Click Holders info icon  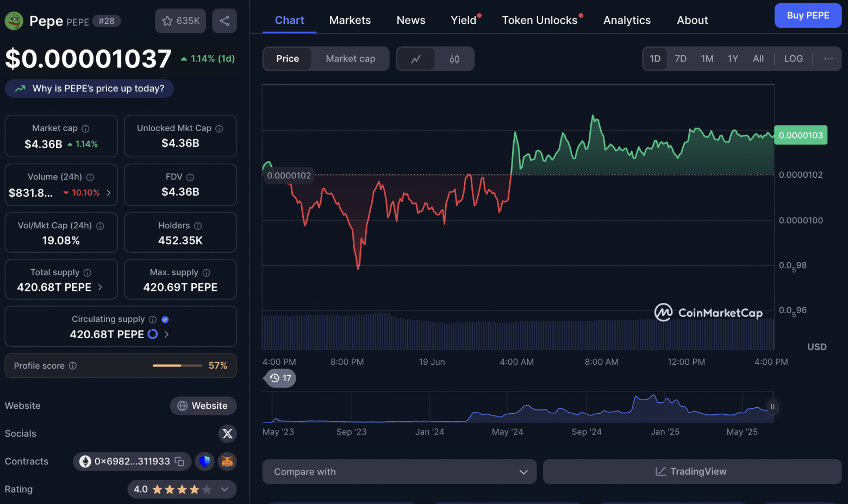point(198,226)
